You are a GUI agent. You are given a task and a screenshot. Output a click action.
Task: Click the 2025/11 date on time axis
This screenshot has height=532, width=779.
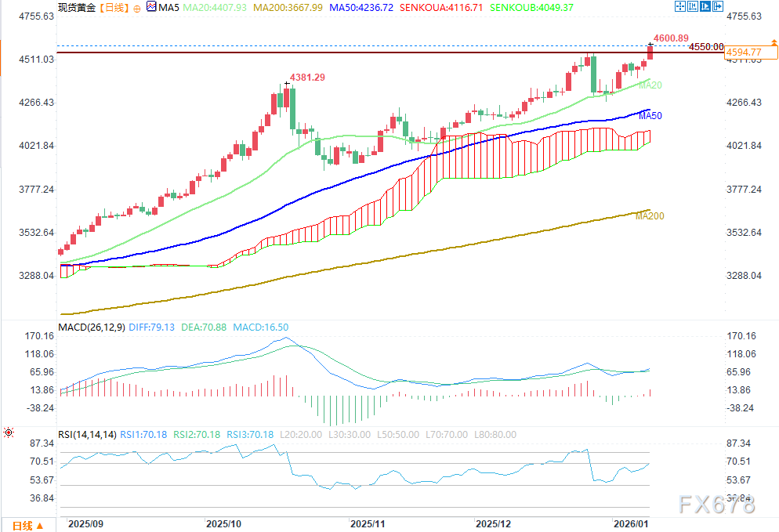pos(366,522)
